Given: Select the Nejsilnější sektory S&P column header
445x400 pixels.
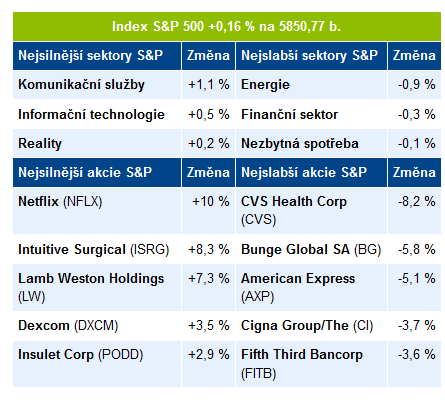Looking at the screenshot, I should (x=97, y=56).
